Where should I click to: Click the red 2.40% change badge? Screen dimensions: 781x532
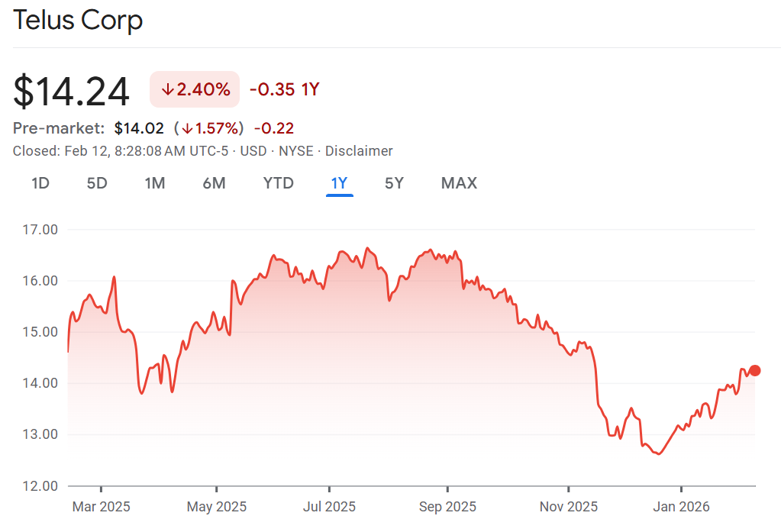tap(195, 89)
